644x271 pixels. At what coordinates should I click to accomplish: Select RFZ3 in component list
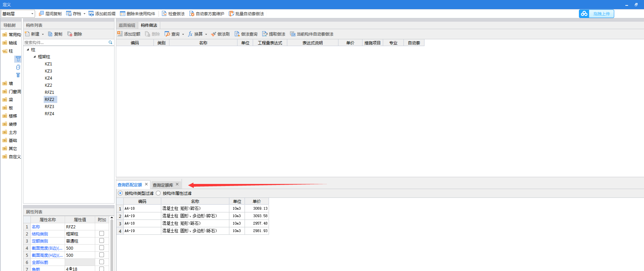point(49,106)
